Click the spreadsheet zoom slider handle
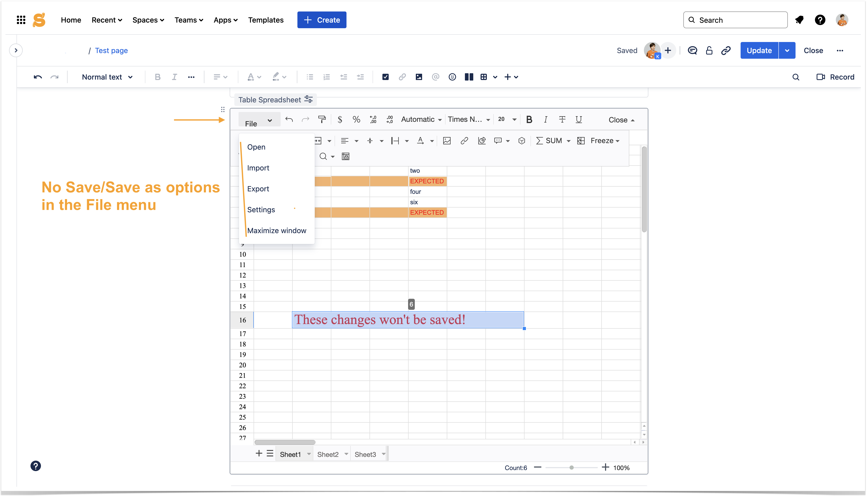The width and height of the screenshot is (868, 497). 571,468
